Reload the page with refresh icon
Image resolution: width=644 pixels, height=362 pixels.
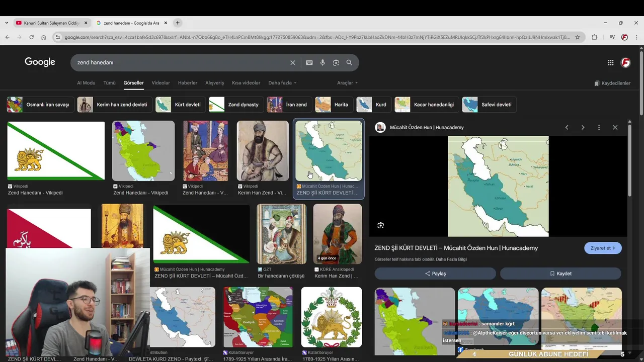pyautogui.click(x=31, y=37)
